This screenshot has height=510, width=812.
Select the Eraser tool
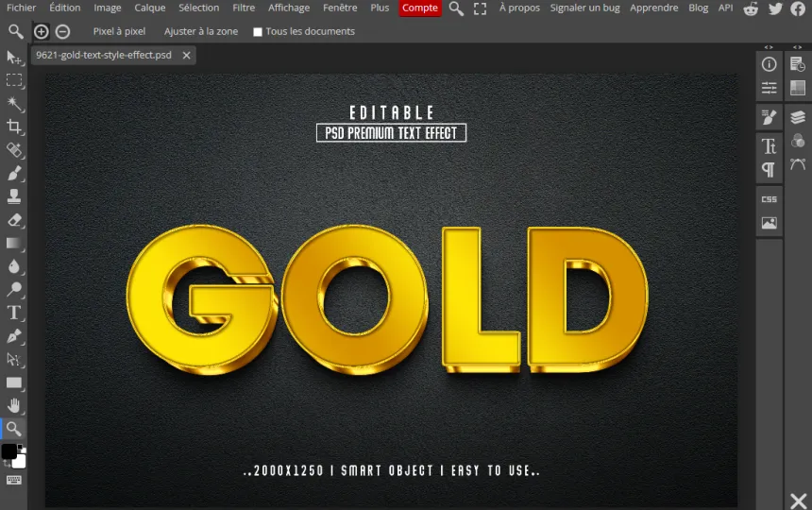(14, 219)
